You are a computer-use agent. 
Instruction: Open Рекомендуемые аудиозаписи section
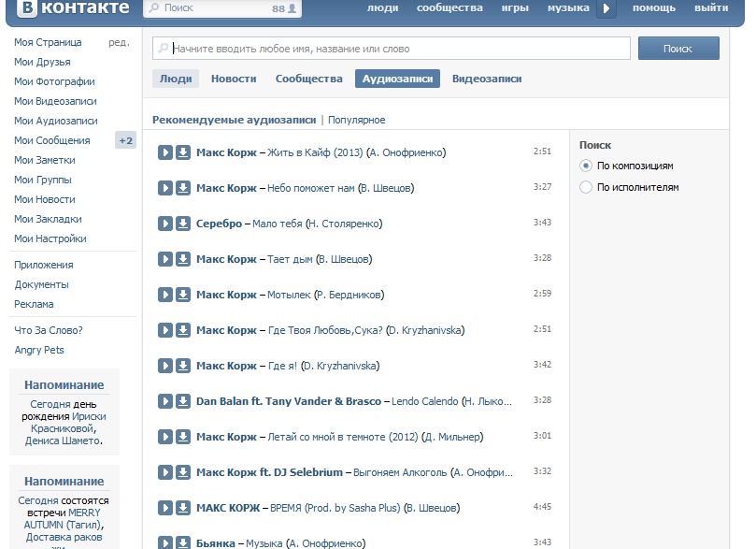pyautogui.click(x=235, y=120)
